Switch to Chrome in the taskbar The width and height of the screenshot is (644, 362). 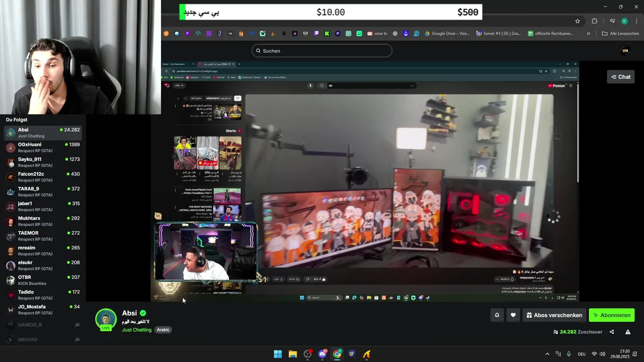pos(337,354)
